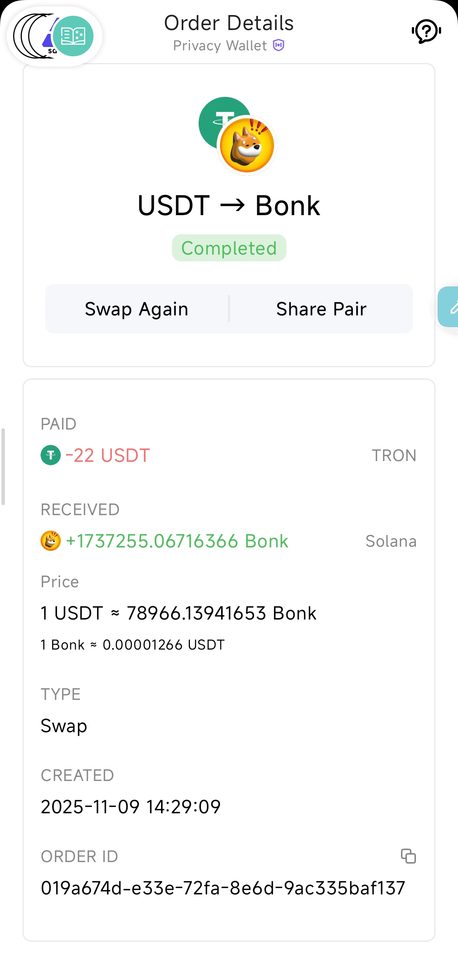Image resolution: width=458 pixels, height=980 pixels.
Task: Click the left edge scroll indicator
Action: click(x=3, y=466)
